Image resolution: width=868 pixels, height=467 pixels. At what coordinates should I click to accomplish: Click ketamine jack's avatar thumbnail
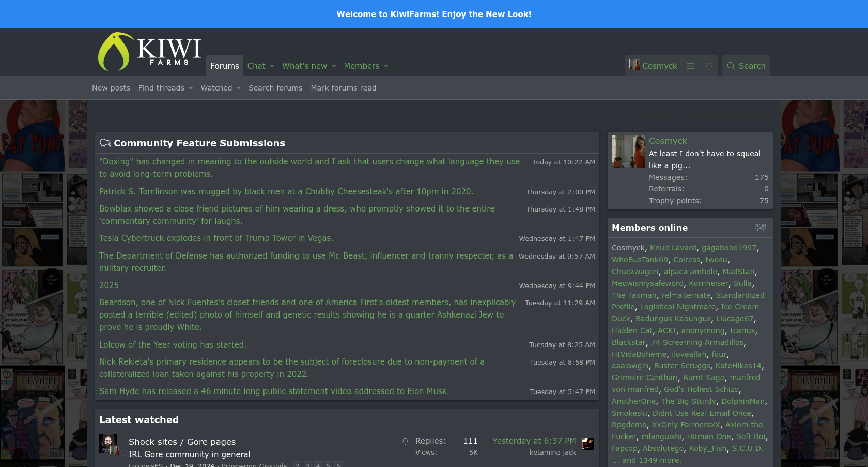point(587,443)
